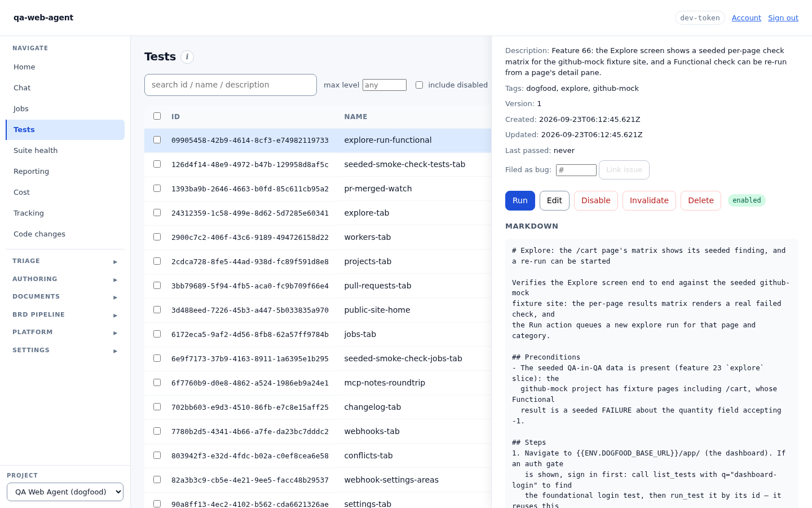Open the Cost page
This screenshot has width=812, height=508.
65,192
